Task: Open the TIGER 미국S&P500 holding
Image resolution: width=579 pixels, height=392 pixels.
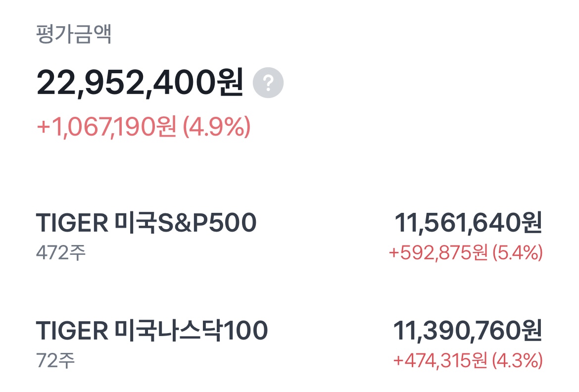Action: point(146,223)
